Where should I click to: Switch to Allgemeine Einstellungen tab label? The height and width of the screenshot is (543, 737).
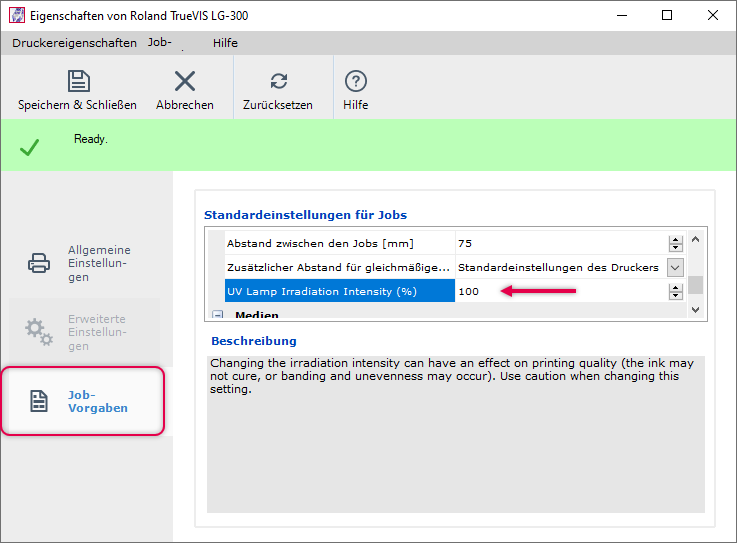99,263
